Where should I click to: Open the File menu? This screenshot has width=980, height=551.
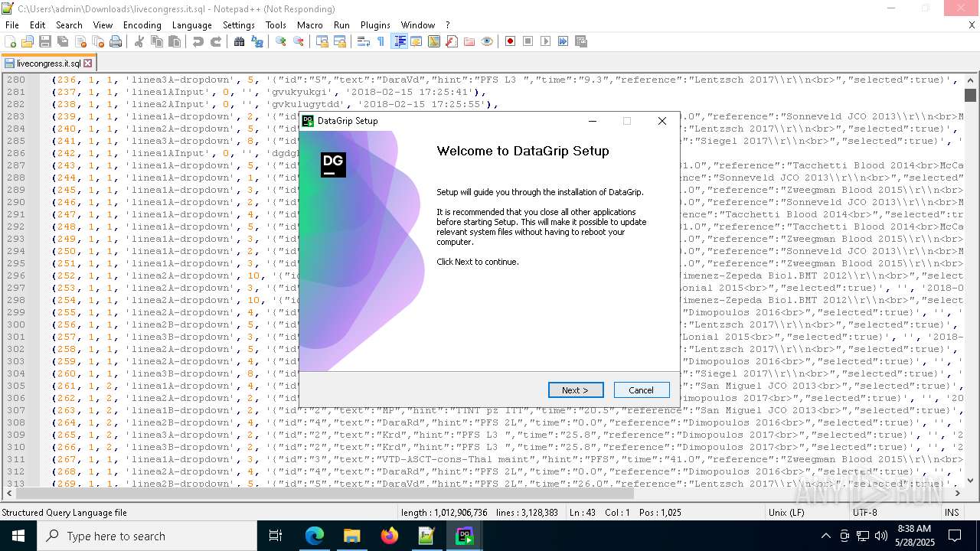tap(12, 25)
